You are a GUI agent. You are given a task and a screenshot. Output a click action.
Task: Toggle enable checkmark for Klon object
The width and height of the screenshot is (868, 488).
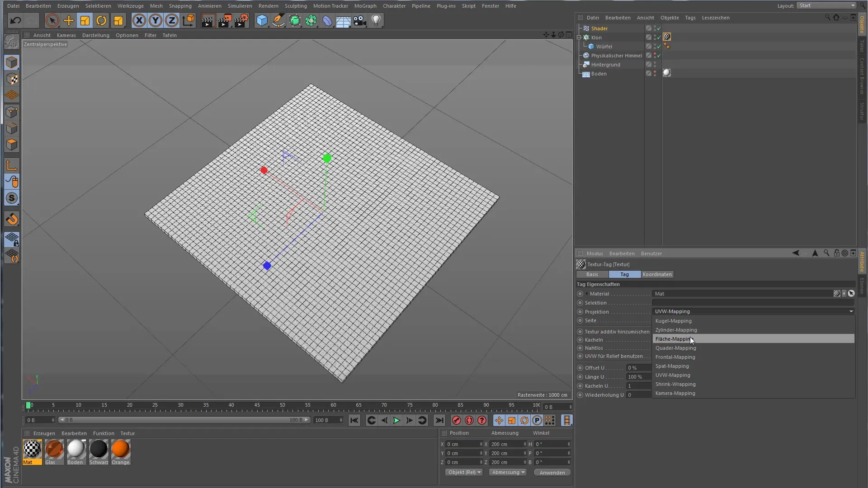click(659, 38)
